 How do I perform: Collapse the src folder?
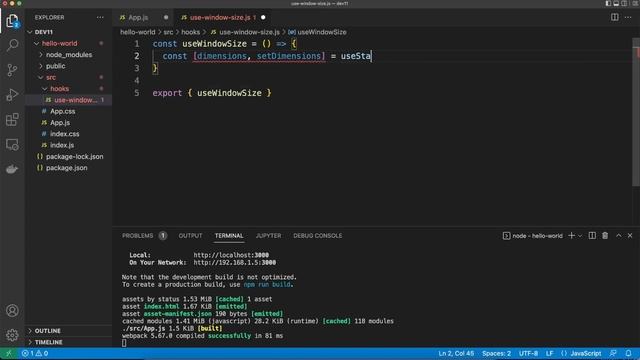coord(41,77)
